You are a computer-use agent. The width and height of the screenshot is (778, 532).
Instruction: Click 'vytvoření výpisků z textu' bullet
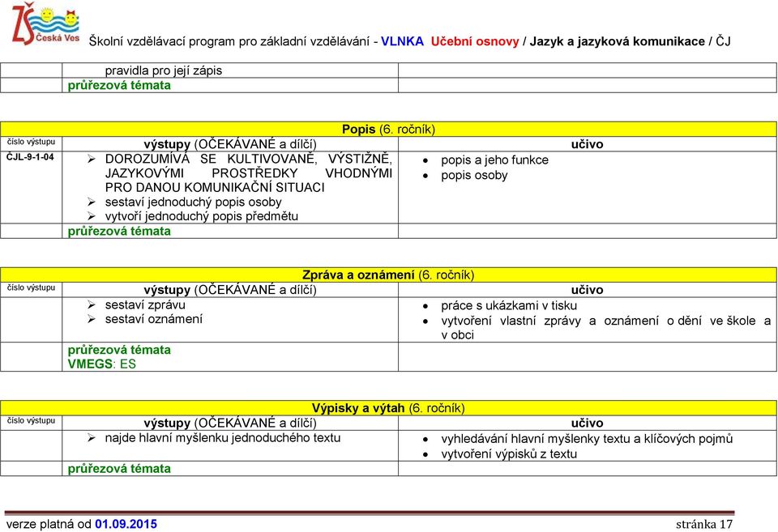click(x=509, y=454)
